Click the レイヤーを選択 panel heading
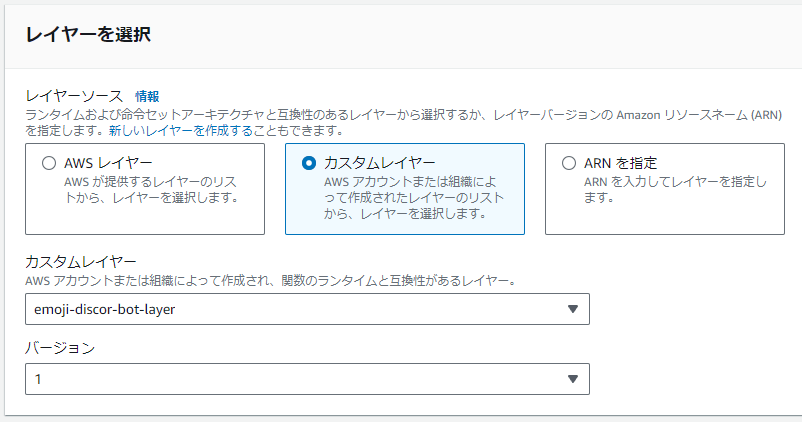 click(x=88, y=35)
